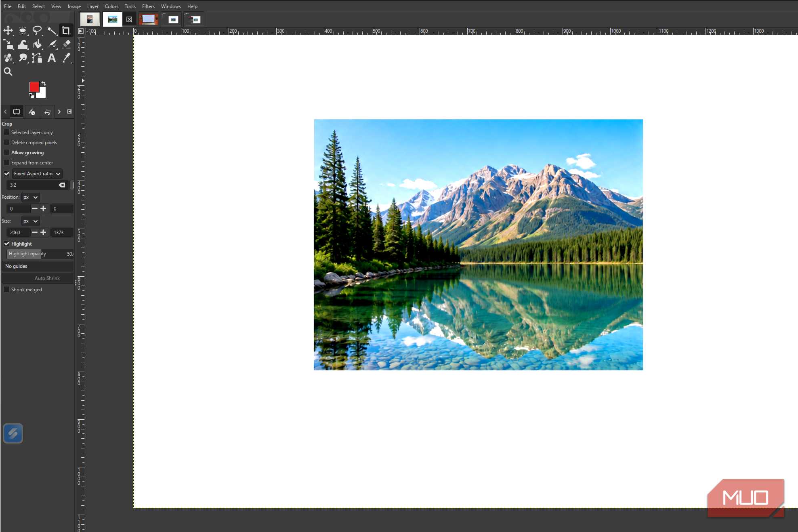Image resolution: width=798 pixels, height=532 pixels.
Task: Click the Auto Shrink button
Action: pyautogui.click(x=38, y=278)
